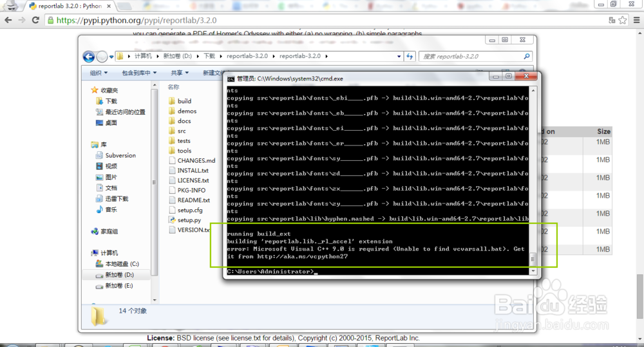644x347 pixels.
Task: Select 图片 library in navigation pane
Action: 111,177
